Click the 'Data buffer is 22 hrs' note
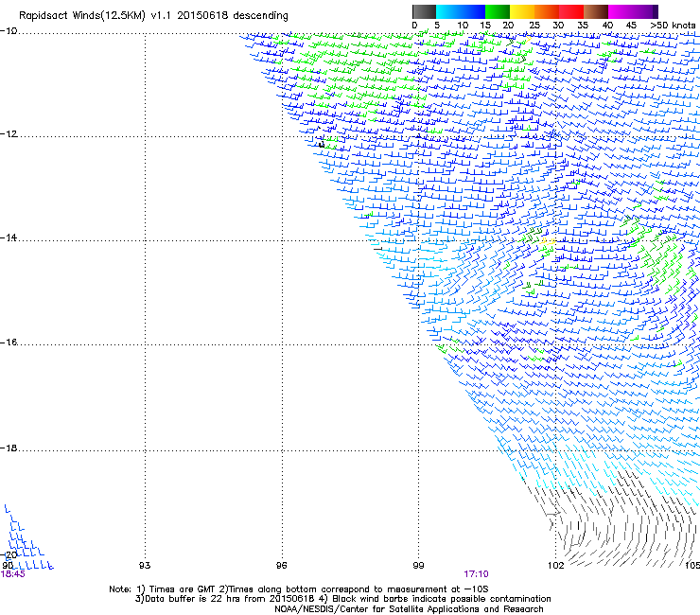 point(342,599)
